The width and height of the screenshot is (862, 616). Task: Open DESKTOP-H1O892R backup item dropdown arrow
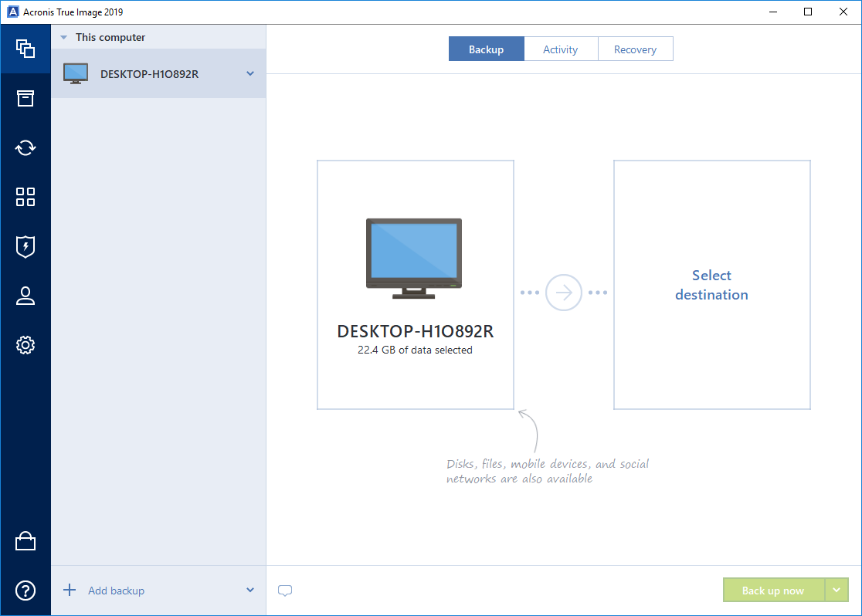point(250,73)
